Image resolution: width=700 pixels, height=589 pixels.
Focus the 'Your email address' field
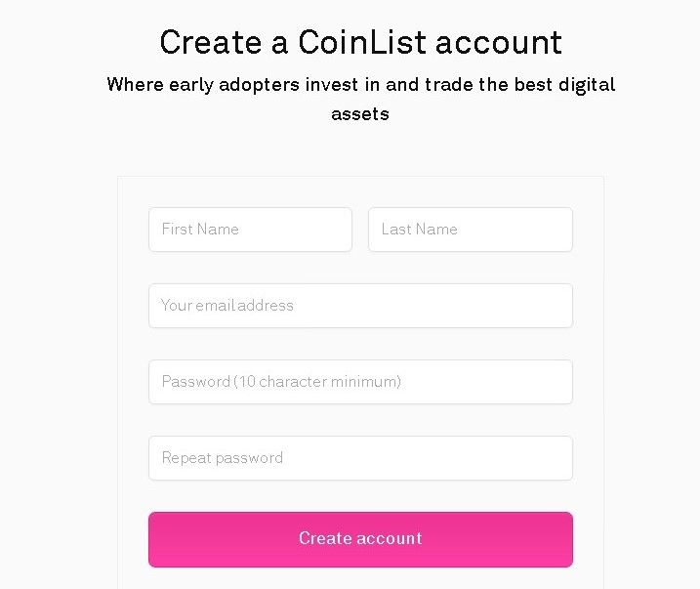point(360,306)
